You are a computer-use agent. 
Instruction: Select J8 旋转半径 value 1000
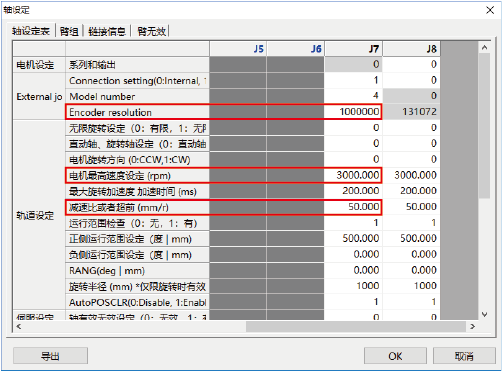[411, 286]
